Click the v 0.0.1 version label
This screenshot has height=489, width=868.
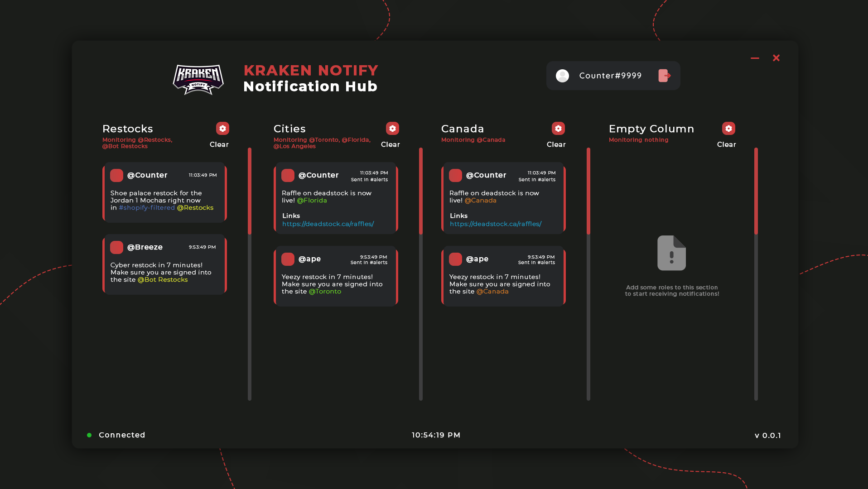coord(767,436)
